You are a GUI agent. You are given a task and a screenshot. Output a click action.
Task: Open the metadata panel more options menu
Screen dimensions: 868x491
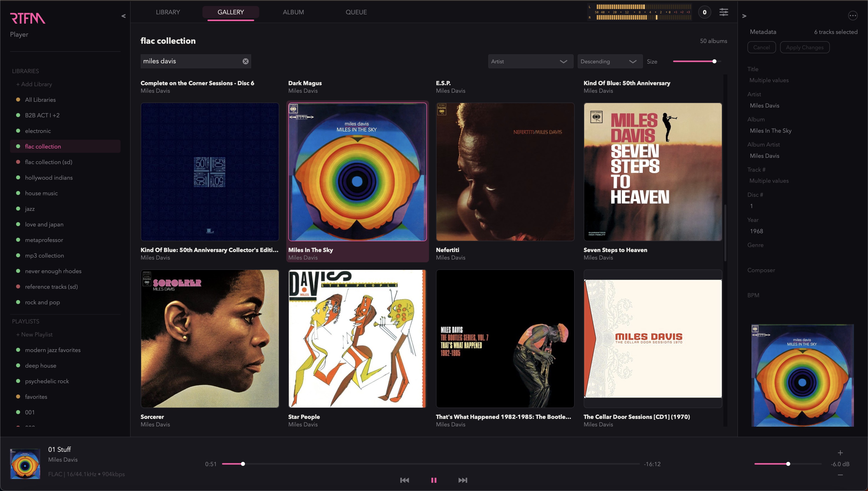click(x=852, y=16)
